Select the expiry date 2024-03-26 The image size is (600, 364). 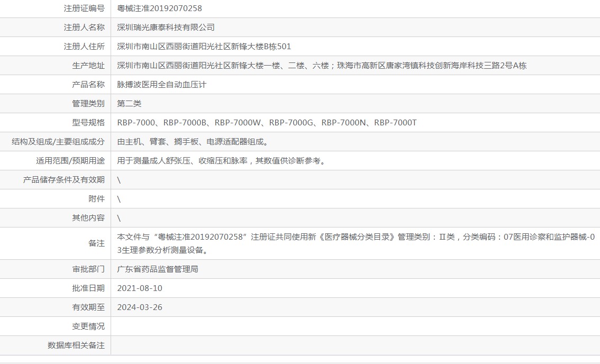click(x=140, y=307)
